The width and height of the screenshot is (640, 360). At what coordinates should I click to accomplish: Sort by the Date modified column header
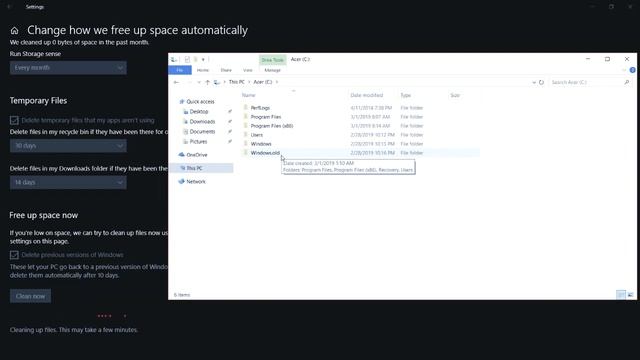point(367,95)
